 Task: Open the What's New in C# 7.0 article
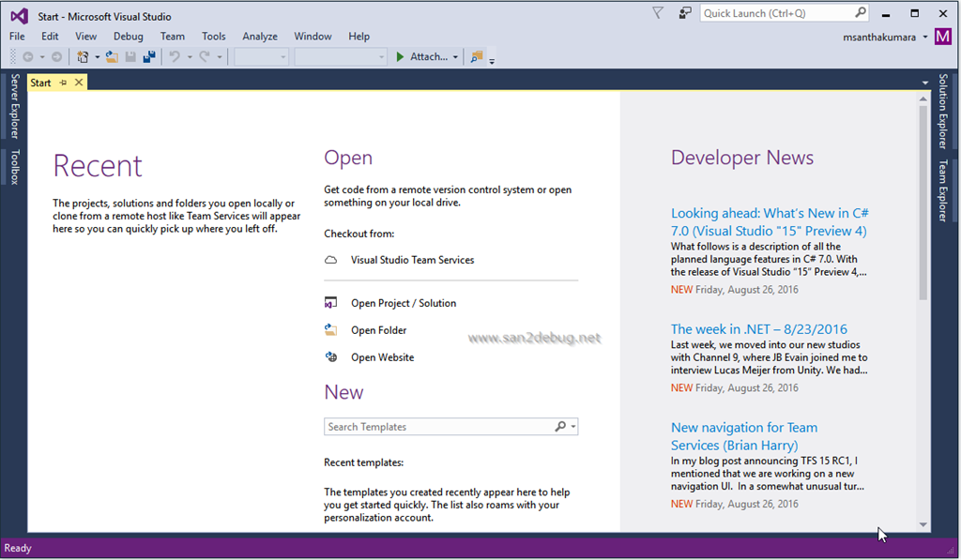770,221
